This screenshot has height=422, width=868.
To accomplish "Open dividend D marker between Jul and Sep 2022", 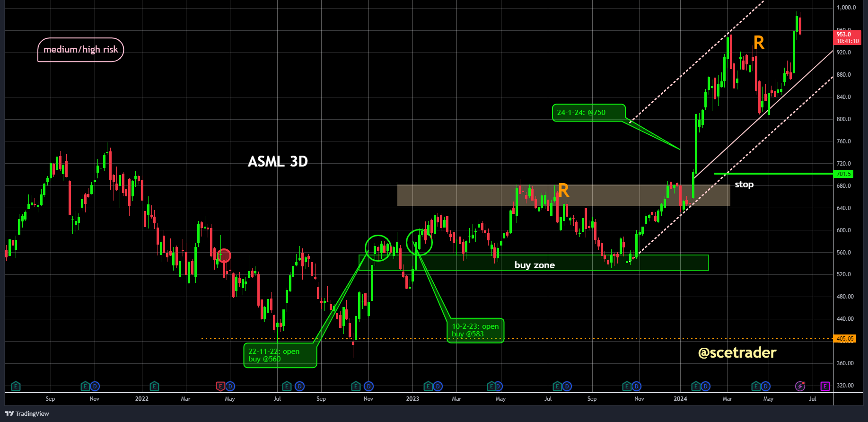I will tap(299, 387).
